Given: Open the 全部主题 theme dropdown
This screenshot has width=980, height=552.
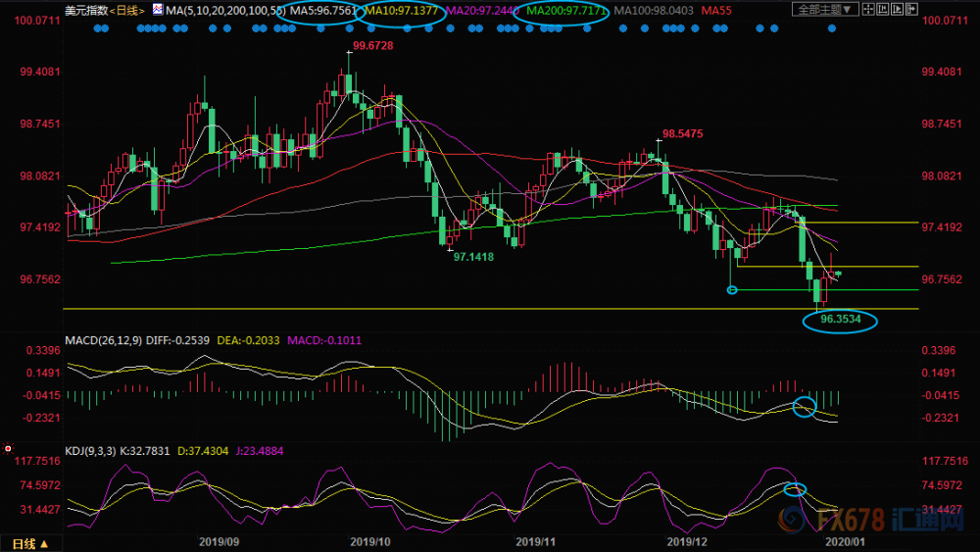Looking at the screenshot, I should click(825, 10).
